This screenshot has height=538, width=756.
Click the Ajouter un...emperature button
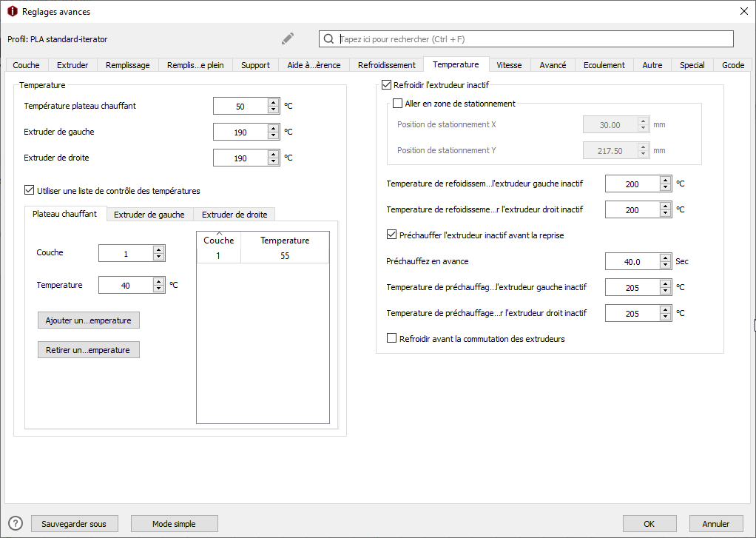pos(89,320)
